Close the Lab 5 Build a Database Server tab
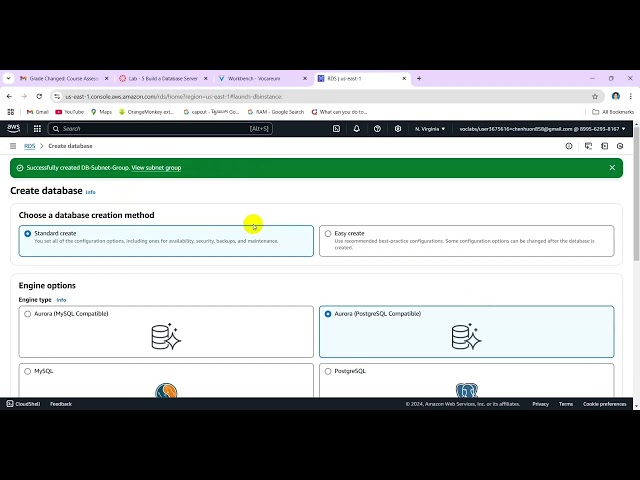 (x=206, y=78)
